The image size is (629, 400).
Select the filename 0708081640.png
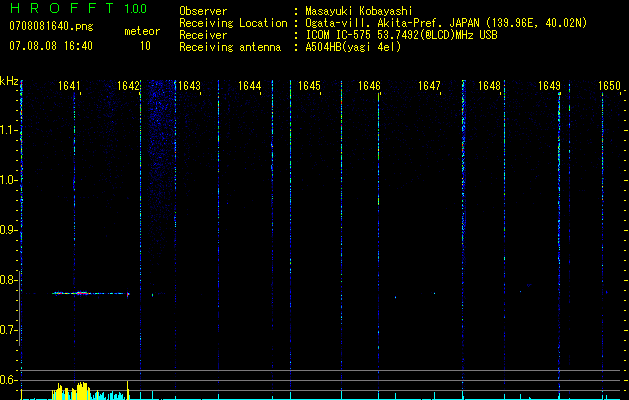(x=51, y=26)
